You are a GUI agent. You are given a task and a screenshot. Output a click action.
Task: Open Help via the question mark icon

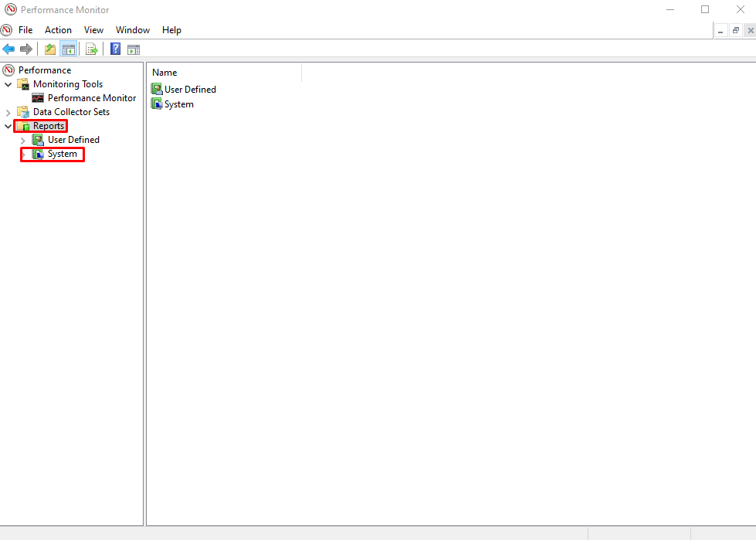(x=114, y=49)
